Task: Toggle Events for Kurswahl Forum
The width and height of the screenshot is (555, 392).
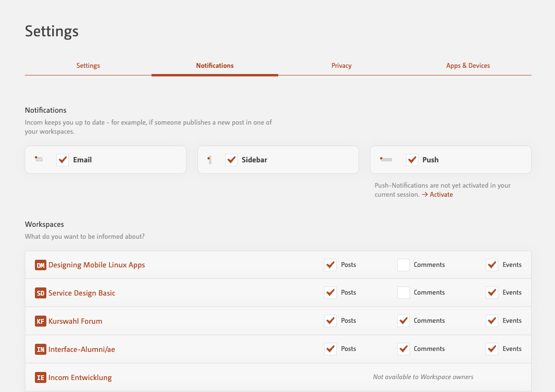Action: coord(492,321)
